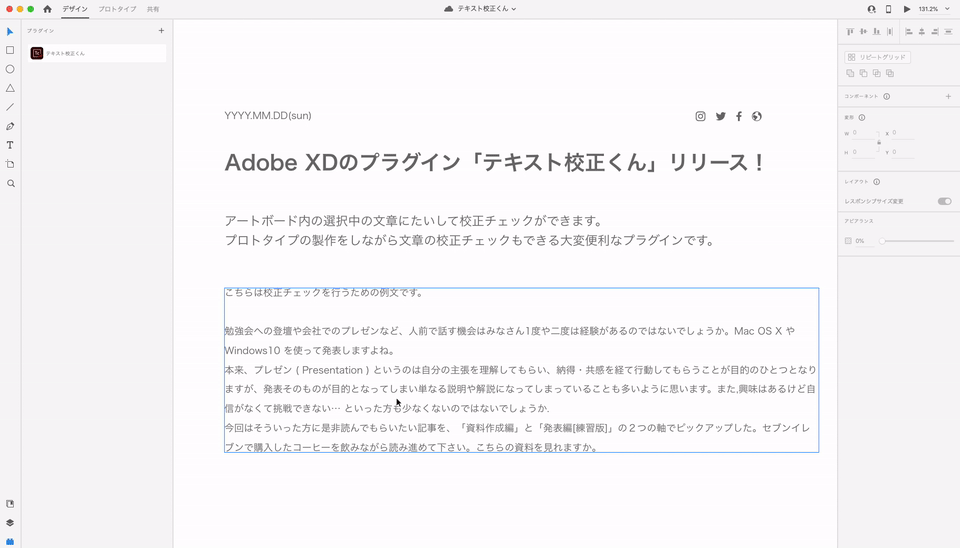Select the Pen tool
Image resolution: width=960 pixels, height=548 pixels.
click(x=10, y=126)
